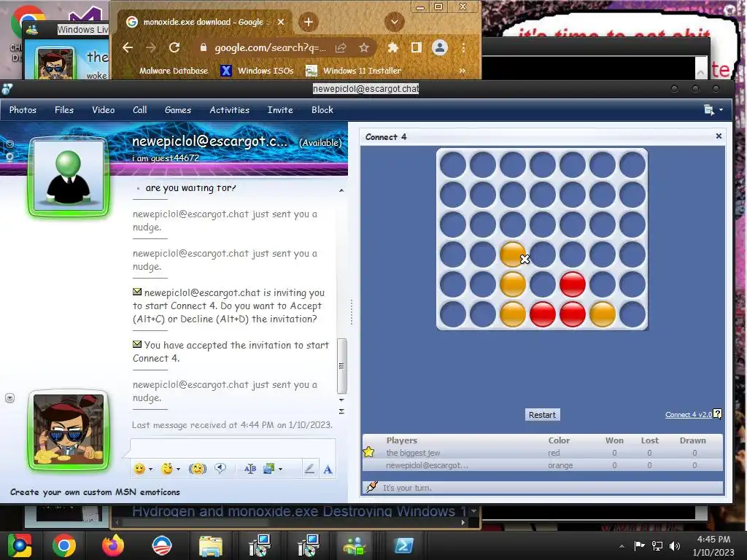Open the smiley emoticon dropdown arrow
This screenshot has height=560, width=747.
(150, 470)
